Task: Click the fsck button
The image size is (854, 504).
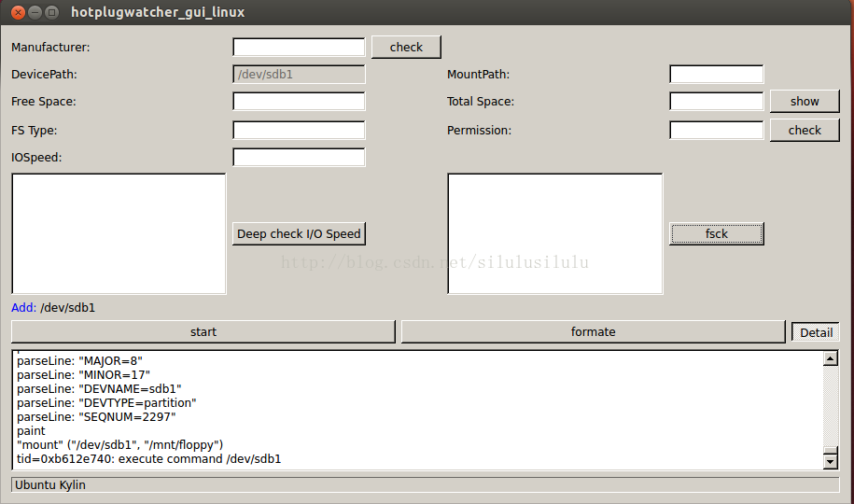Action: coord(716,233)
